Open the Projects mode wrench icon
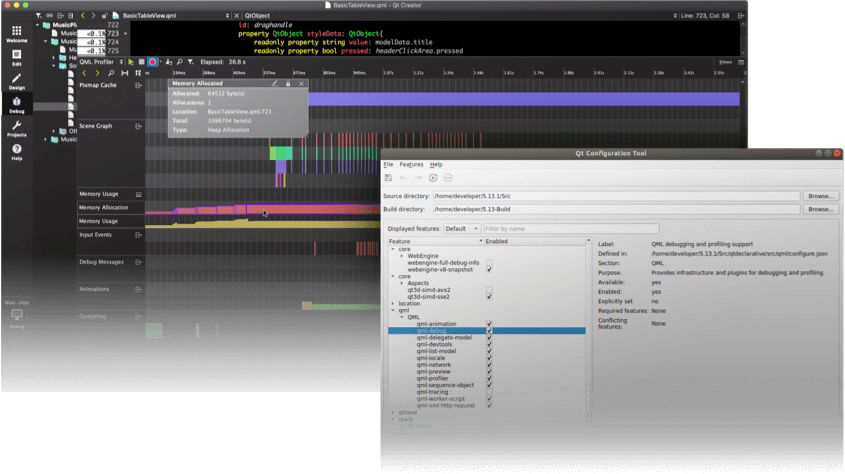The image size is (845, 474). pos(16,127)
